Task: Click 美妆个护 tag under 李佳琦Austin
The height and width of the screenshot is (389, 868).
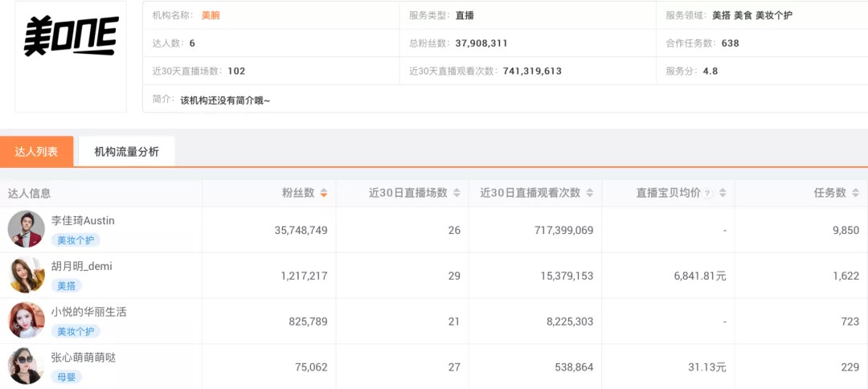Action: point(76,240)
